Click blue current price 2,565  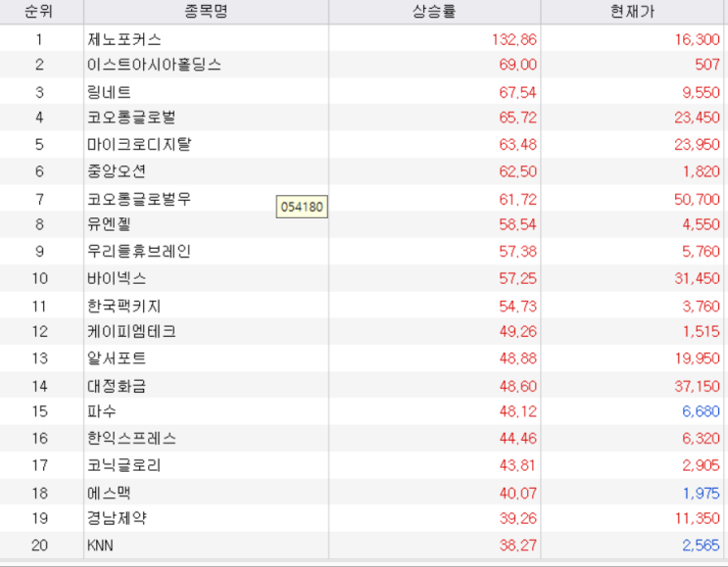pyautogui.click(x=702, y=545)
